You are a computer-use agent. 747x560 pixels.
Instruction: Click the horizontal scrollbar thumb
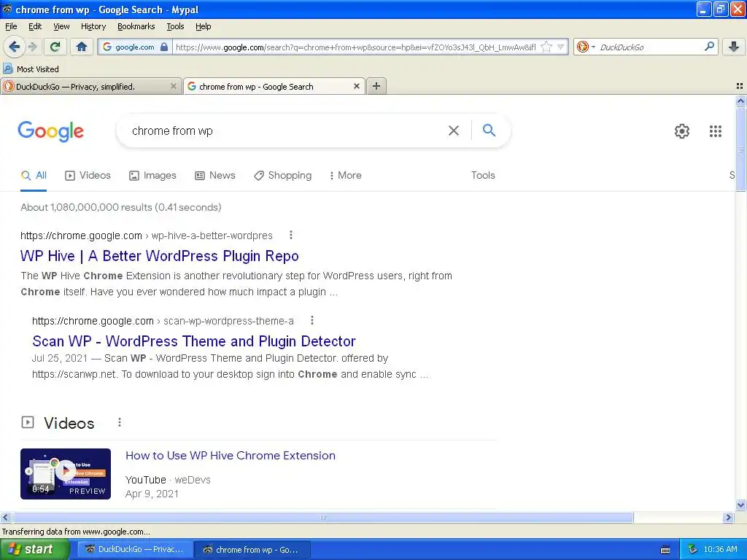323,517
